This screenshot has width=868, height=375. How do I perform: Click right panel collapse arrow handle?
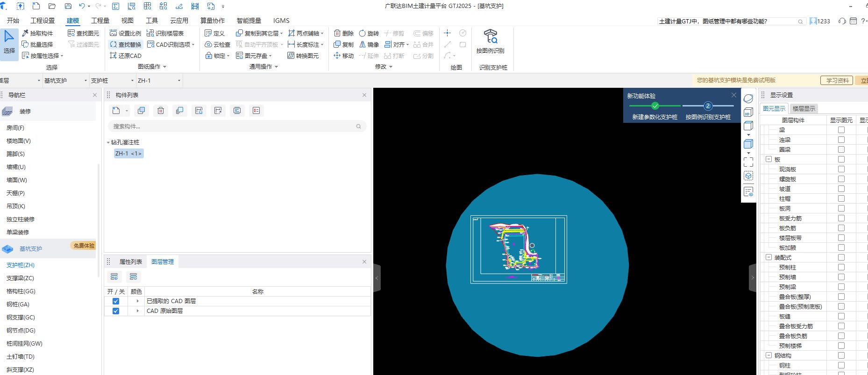coord(752,278)
